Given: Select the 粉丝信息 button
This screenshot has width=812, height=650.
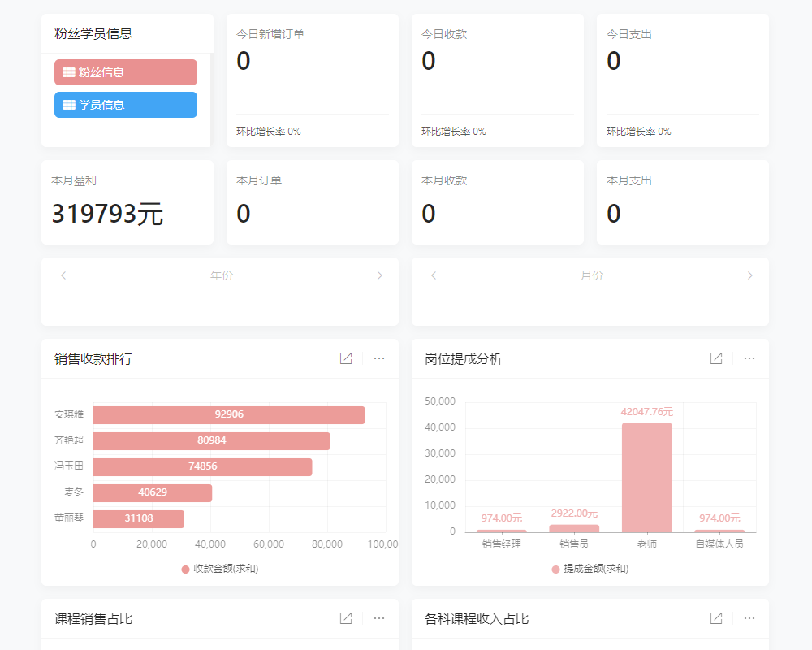Looking at the screenshot, I should [125, 72].
